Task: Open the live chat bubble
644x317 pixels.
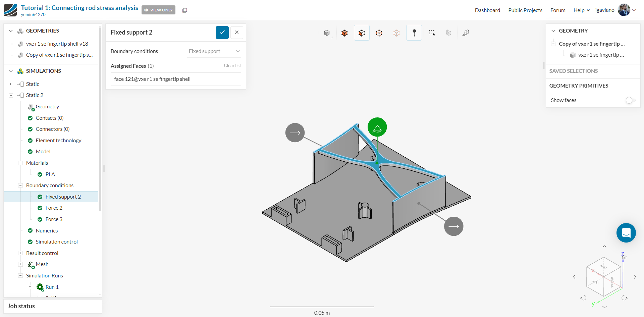Action: click(x=626, y=233)
